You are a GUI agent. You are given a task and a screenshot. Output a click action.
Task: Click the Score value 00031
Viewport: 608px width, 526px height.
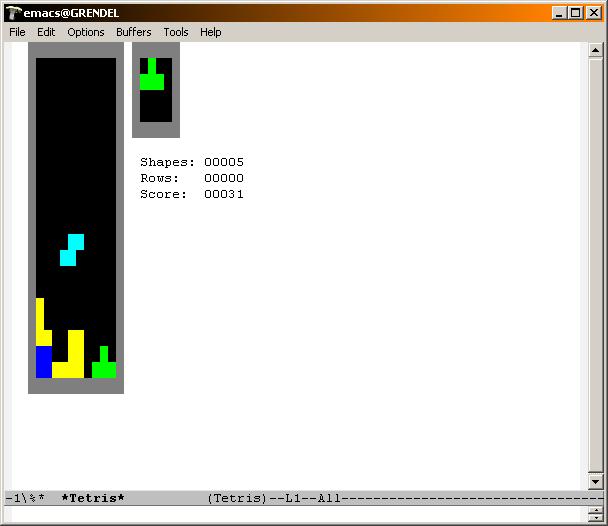point(224,194)
